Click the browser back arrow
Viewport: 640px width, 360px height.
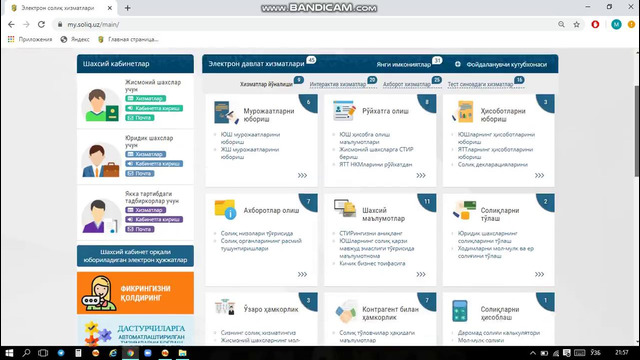pyautogui.click(x=11, y=24)
